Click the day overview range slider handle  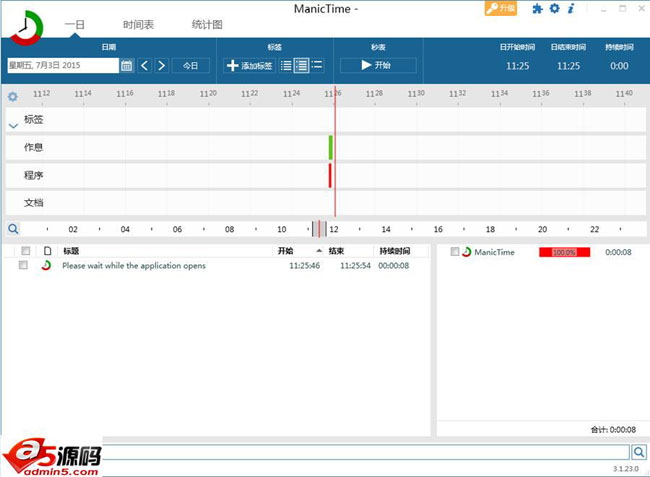(x=319, y=229)
